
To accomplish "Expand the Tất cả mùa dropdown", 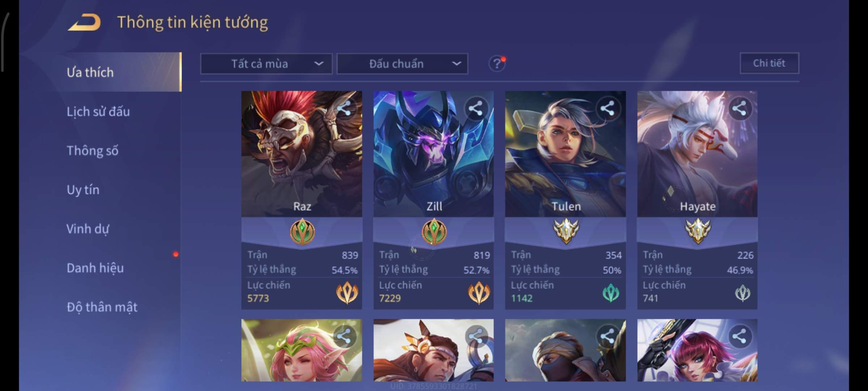I will [x=266, y=64].
